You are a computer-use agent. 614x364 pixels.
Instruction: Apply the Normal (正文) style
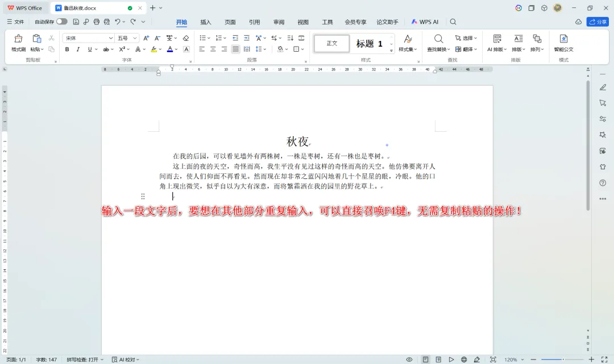pos(331,43)
